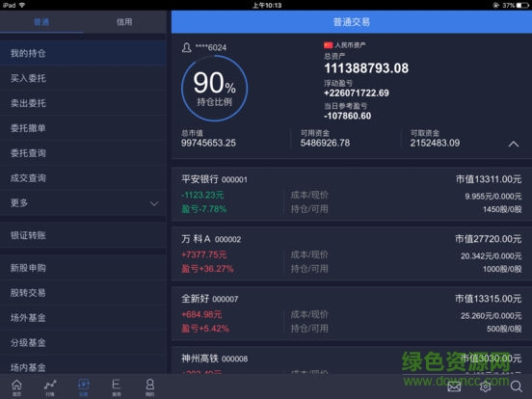Click total assets value 111388793.08
The image size is (532, 399).
tap(366, 68)
